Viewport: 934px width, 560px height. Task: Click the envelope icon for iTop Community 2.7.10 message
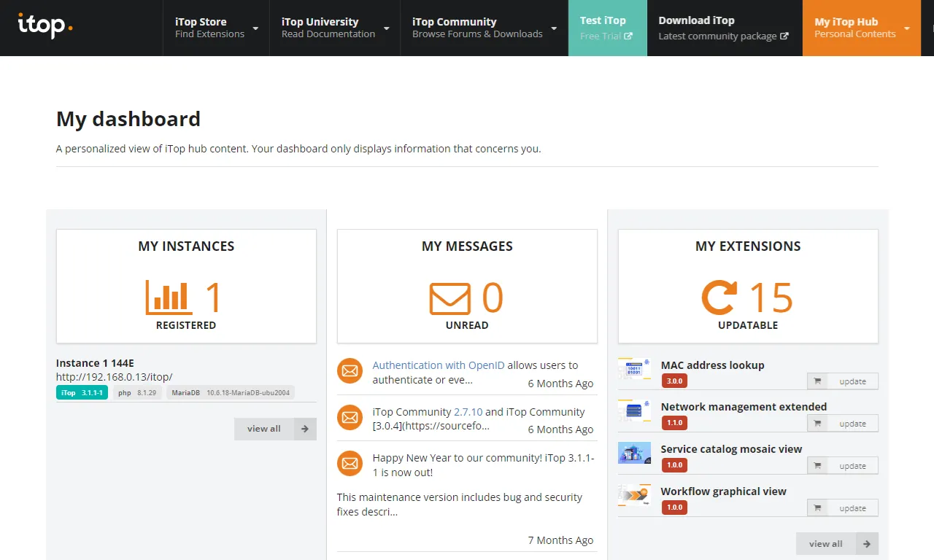tap(350, 418)
